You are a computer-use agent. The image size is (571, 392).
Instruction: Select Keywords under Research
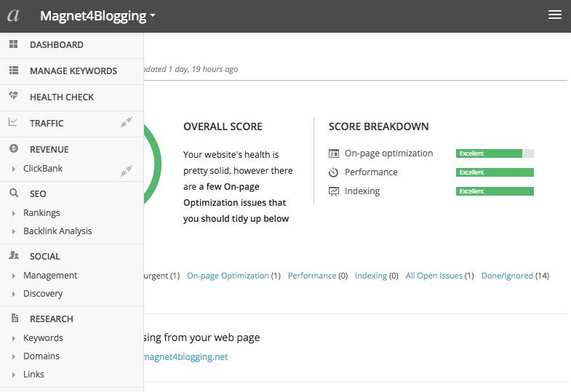click(x=43, y=338)
